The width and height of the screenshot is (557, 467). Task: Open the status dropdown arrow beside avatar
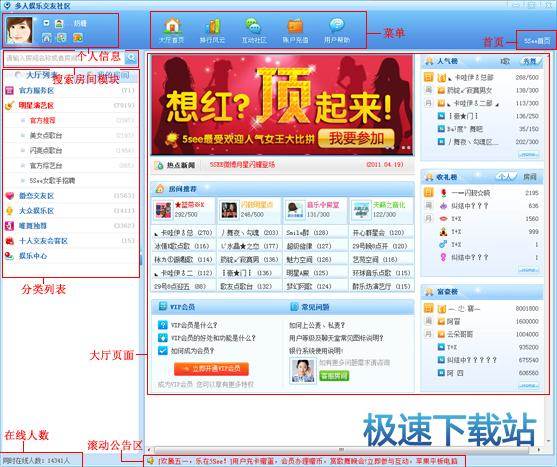47,23
